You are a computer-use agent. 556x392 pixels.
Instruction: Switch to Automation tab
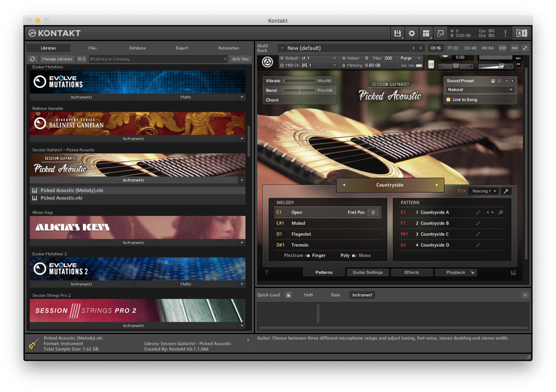click(228, 48)
